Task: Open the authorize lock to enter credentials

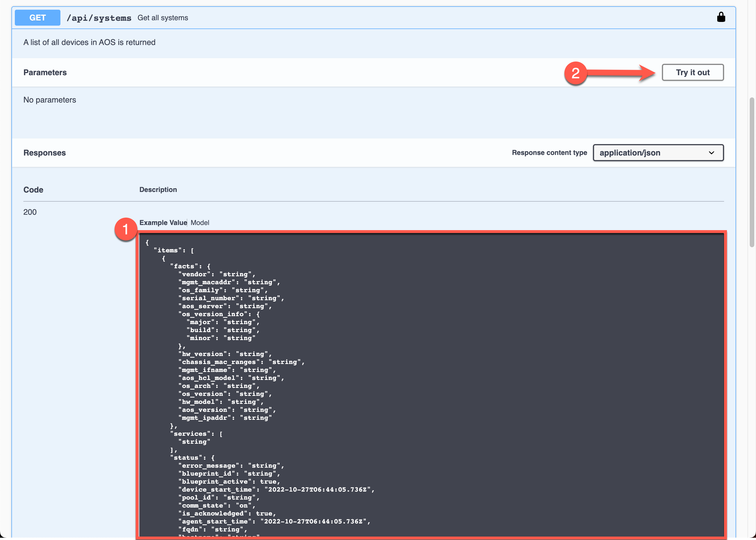Action: [721, 17]
